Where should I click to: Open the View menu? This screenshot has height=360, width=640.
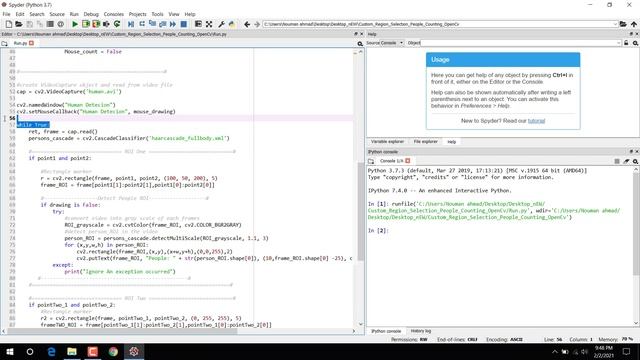click(174, 14)
